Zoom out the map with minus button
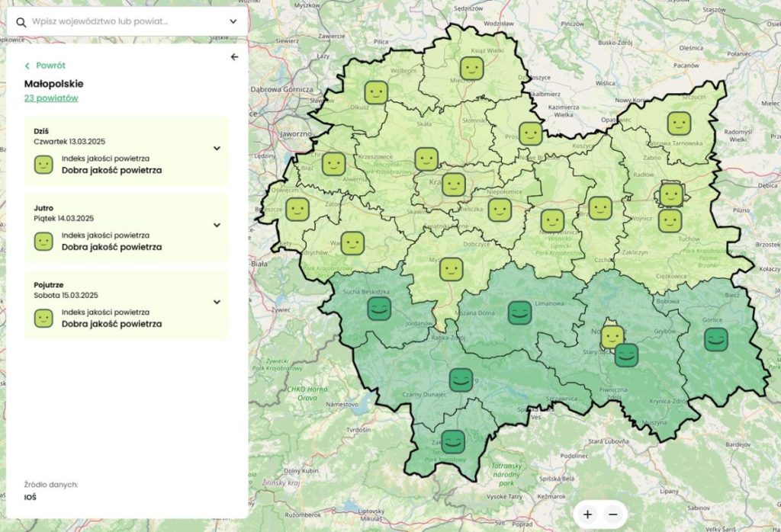781x532 pixels. click(x=612, y=514)
